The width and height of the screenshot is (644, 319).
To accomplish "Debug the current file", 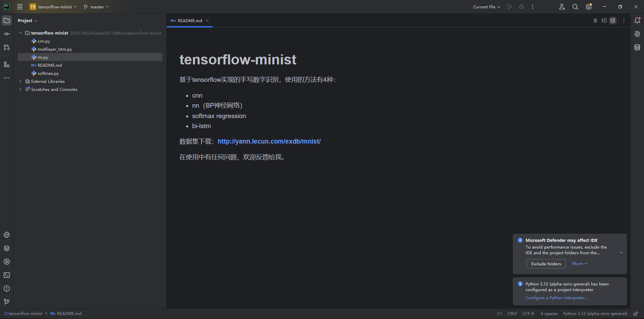I will pos(521,7).
